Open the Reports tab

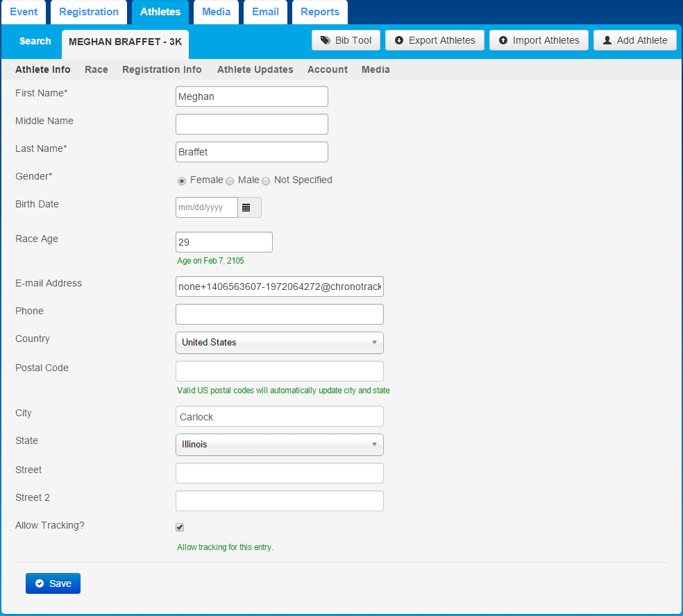point(320,12)
